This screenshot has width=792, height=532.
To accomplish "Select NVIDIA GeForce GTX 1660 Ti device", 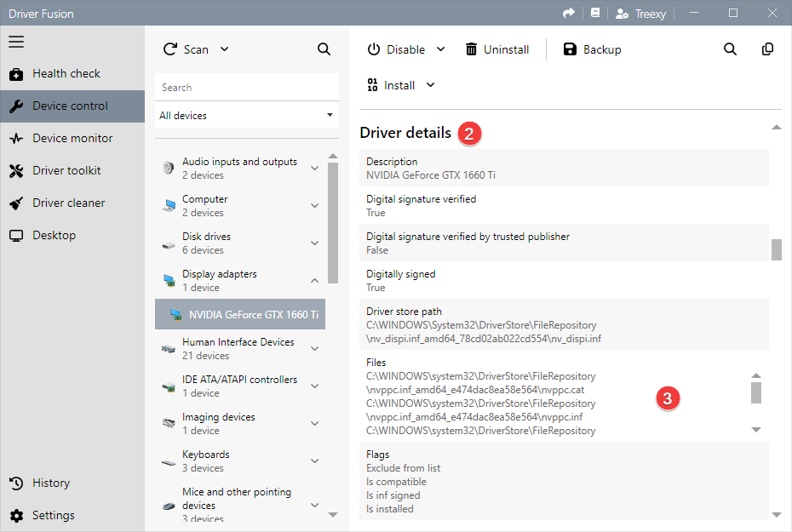I will point(240,314).
